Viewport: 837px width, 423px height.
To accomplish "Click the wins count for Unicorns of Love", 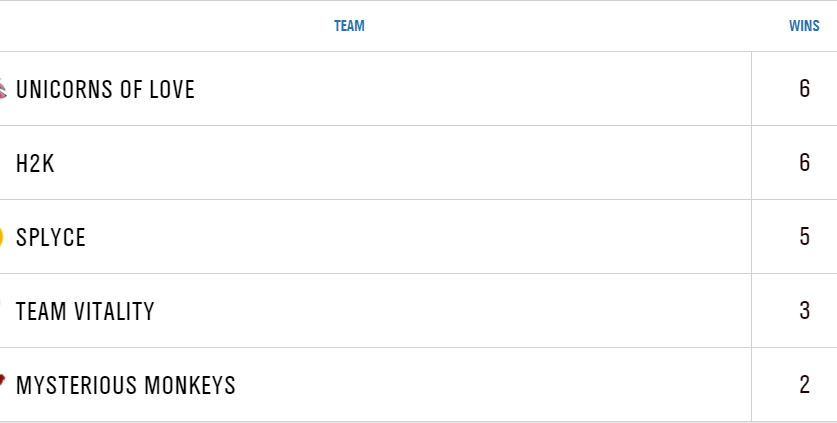I will [x=804, y=89].
